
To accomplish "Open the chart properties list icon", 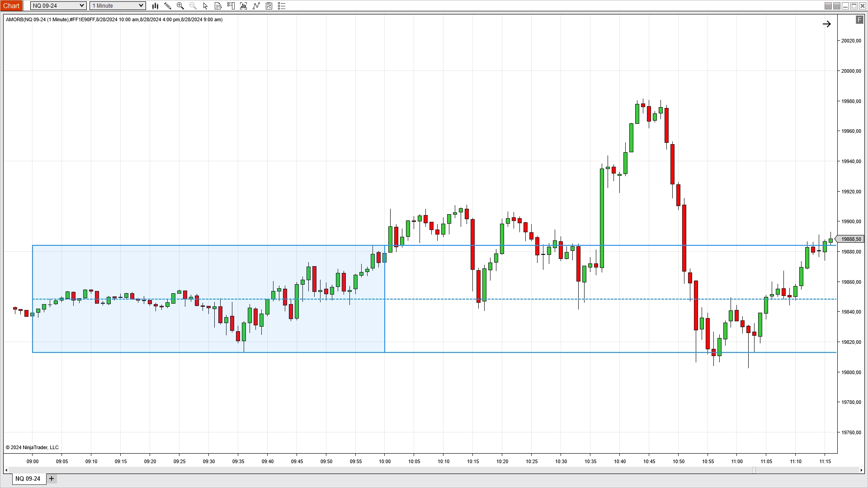I will [x=282, y=6].
